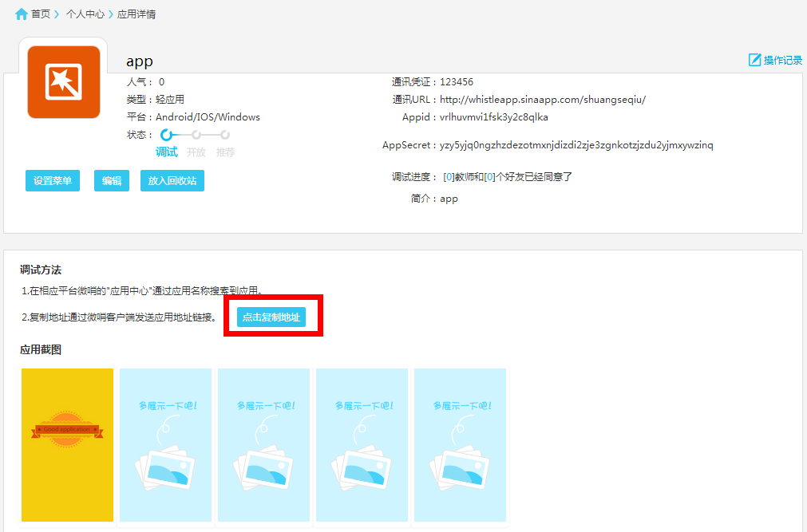Click the 调试 status label
This screenshot has height=532, width=807.
[x=166, y=152]
